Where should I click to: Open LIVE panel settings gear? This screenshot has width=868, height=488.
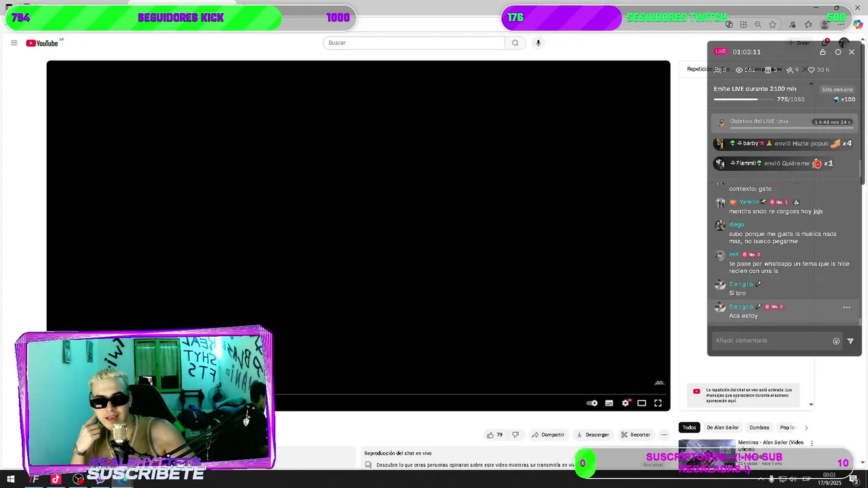tap(838, 52)
